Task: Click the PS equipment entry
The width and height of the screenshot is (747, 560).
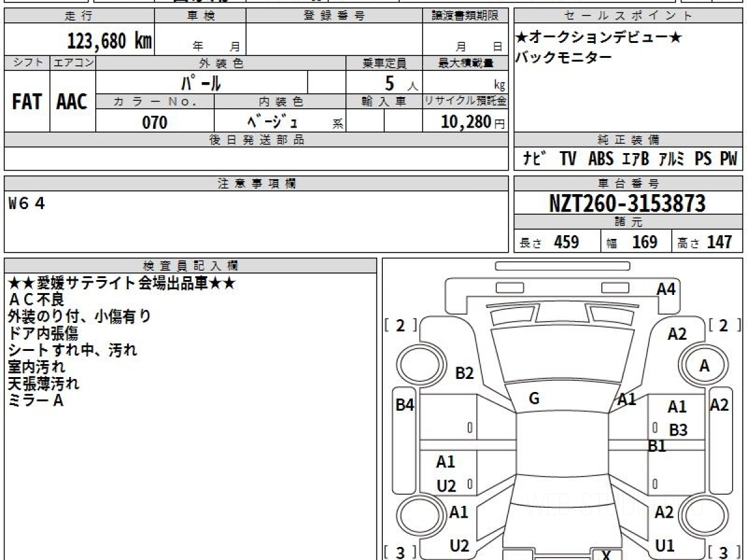Action: pyautogui.click(x=703, y=159)
